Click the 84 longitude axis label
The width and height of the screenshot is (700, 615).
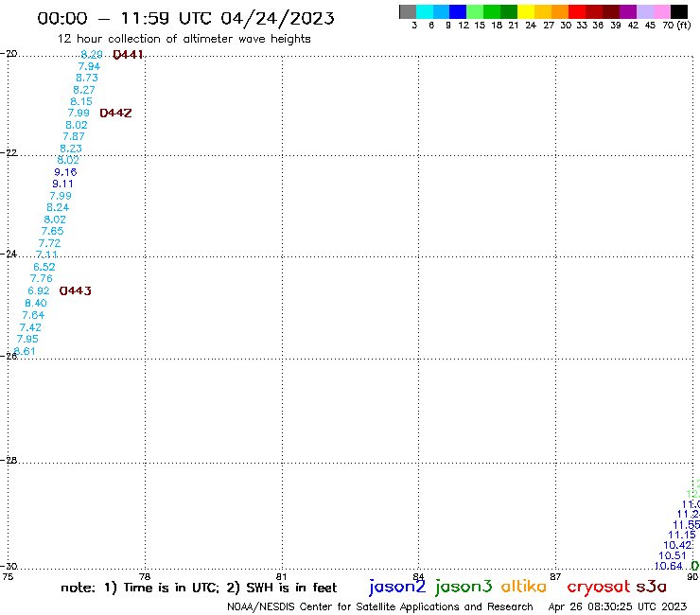(x=418, y=576)
